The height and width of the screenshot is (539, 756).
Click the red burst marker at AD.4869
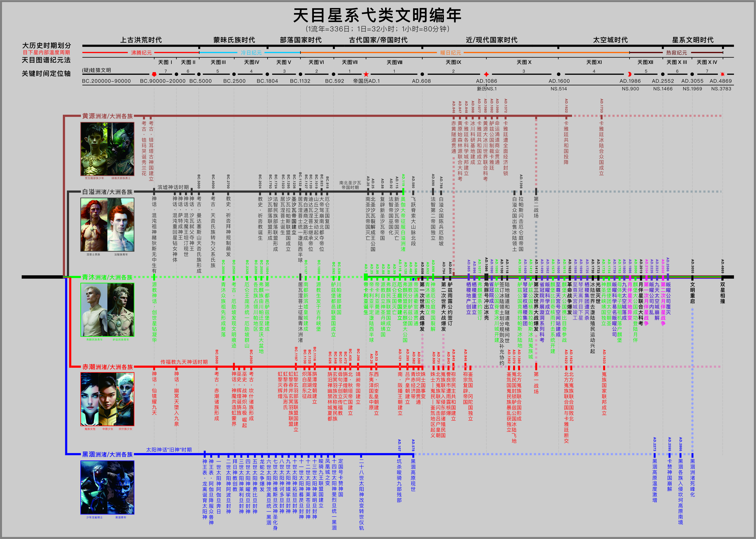(722, 74)
